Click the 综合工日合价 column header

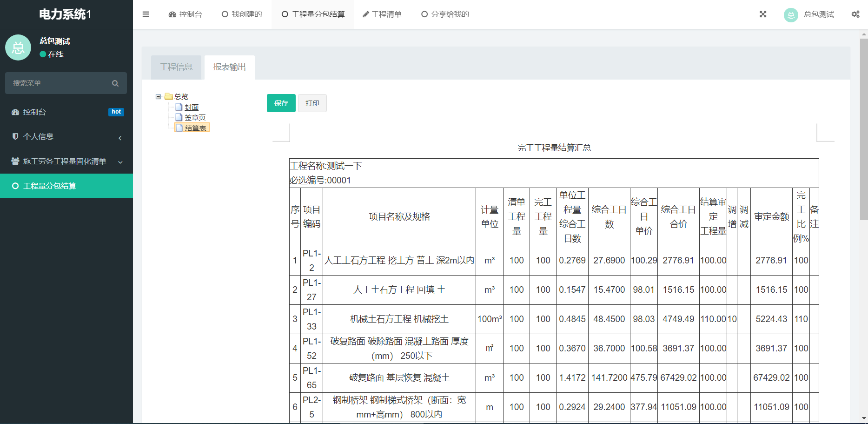pos(678,217)
